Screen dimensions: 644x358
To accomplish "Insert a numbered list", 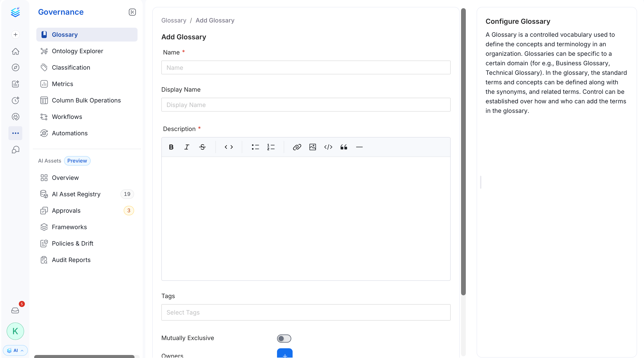I will (x=271, y=147).
